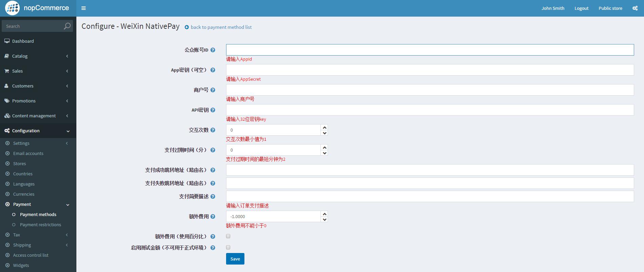Show help tooltip for 支付过期时间（分）
This screenshot has height=272, width=644.
pyautogui.click(x=213, y=150)
